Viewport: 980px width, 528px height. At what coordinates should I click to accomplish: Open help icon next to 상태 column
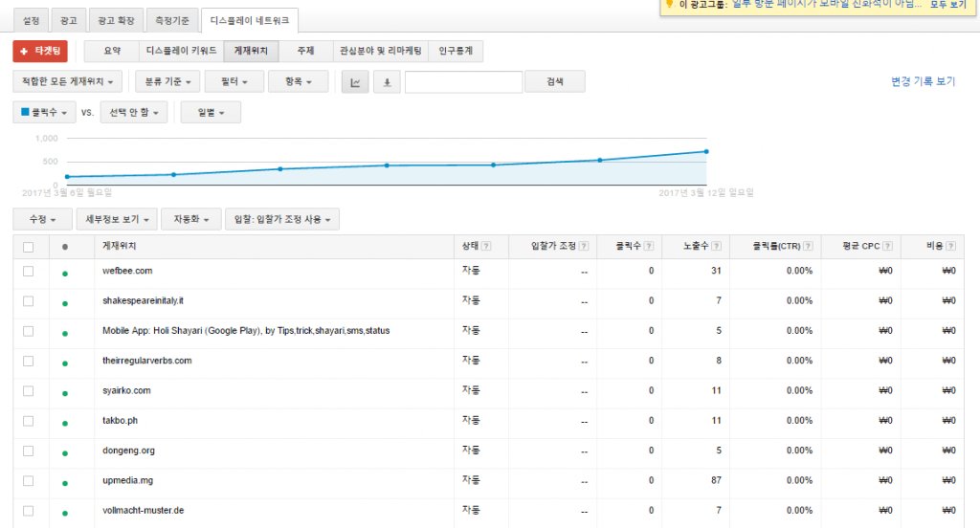pyautogui.click(x=486, y=246)
